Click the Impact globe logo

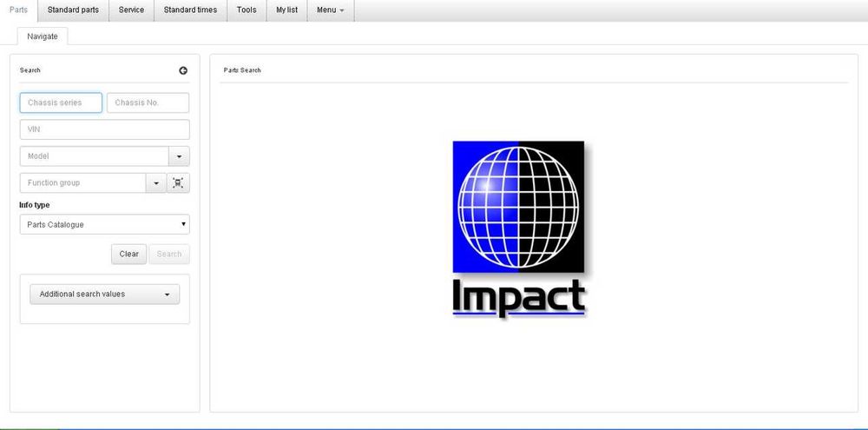(519, 229)
